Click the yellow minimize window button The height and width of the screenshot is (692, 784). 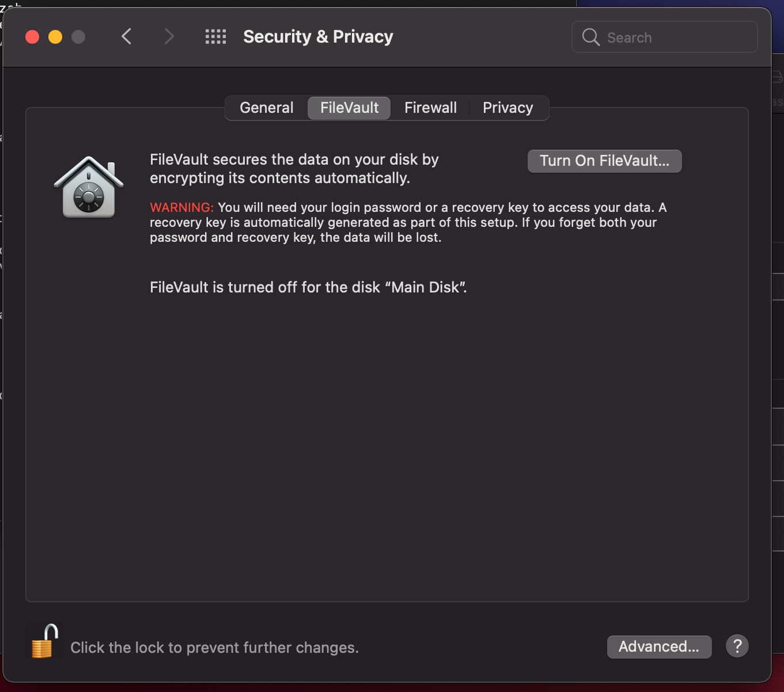(x=55, y=36)
